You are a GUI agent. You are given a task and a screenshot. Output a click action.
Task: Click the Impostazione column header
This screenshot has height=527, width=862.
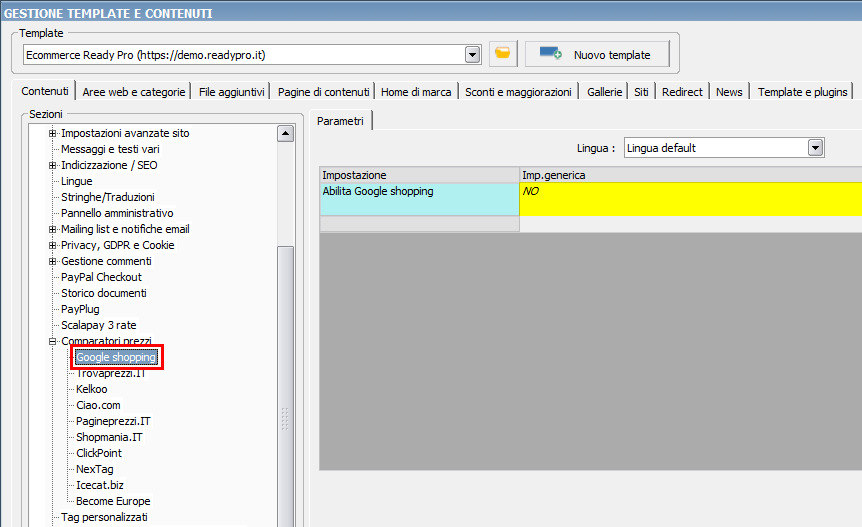point(419,175)
